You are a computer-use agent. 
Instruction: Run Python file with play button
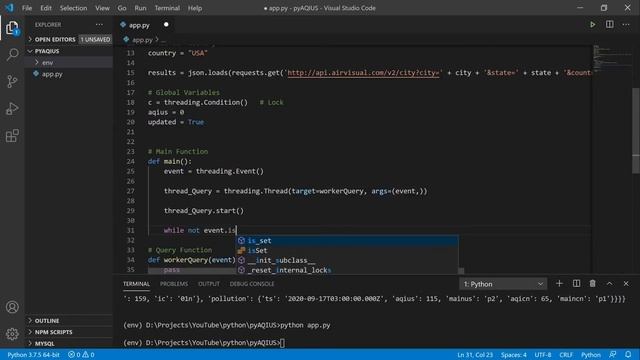click(x=592, y=24)
